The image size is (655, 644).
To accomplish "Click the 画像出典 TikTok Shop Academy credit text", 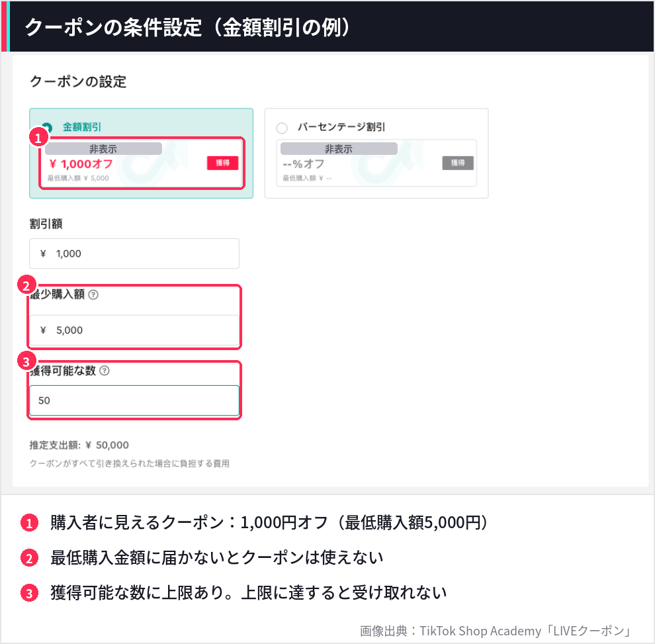I will 495,631.
